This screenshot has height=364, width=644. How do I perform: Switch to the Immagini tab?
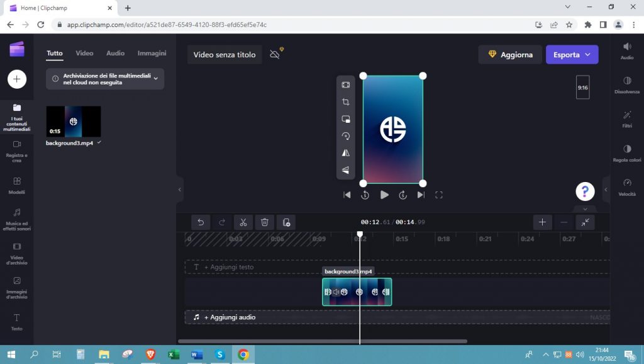click(152, 54)
